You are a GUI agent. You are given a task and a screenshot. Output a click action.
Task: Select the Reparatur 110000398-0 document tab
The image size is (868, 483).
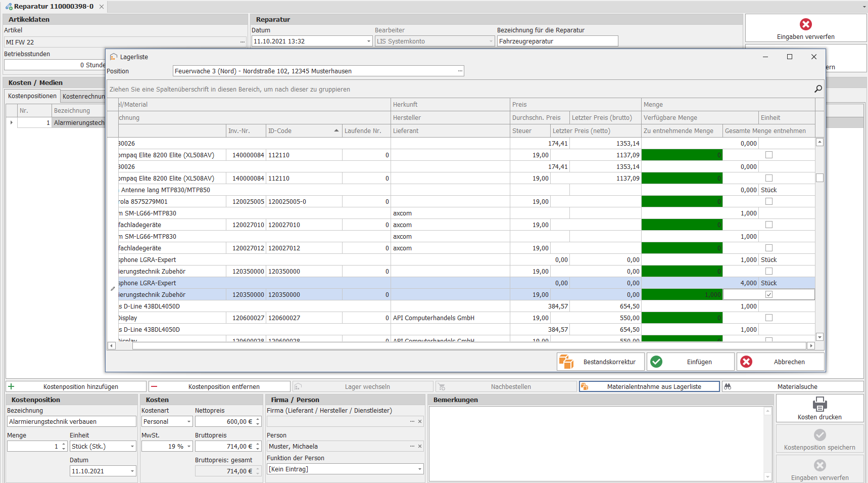click(x=54, y=7)
